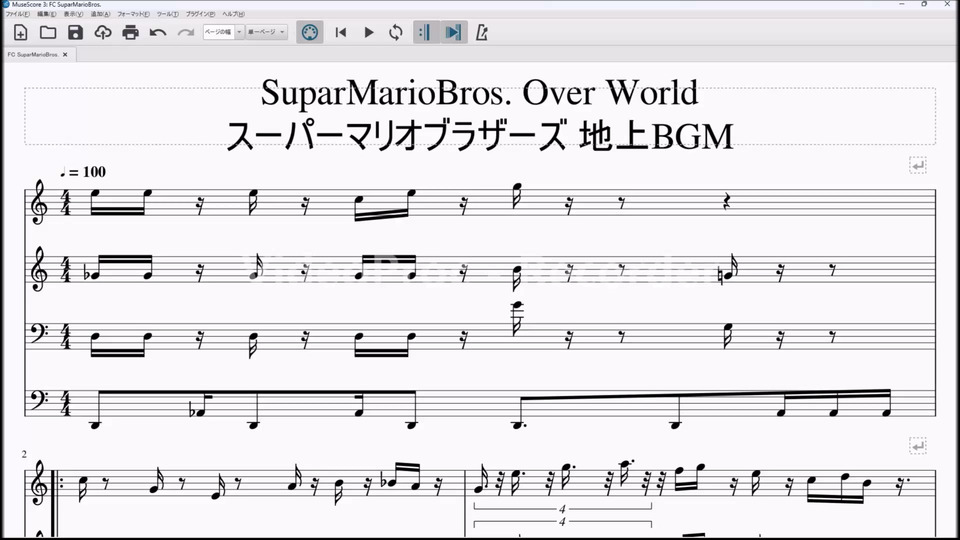
Task: Save the score with the floppy disk icon
Action: tap(75, 32)
